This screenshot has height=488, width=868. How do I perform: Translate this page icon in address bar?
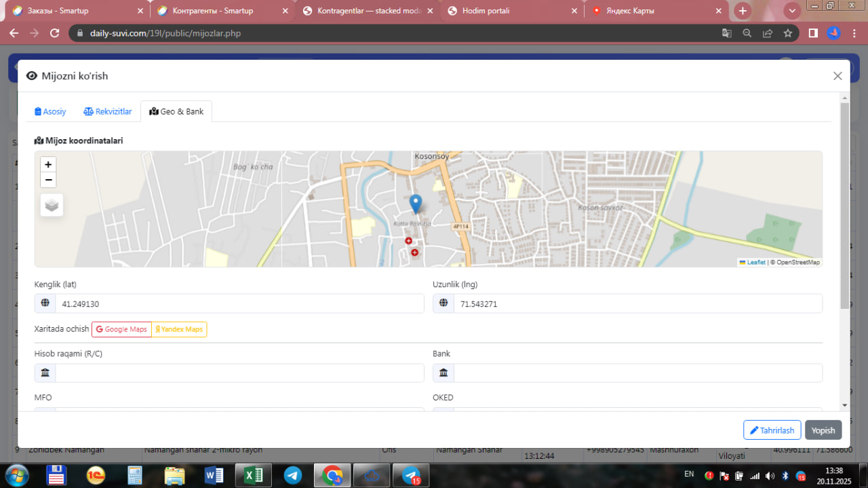click(726, 33)
